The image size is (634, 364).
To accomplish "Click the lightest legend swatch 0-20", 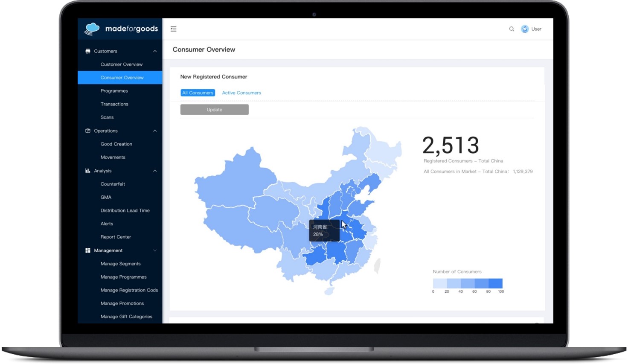I will click(440, 283).
